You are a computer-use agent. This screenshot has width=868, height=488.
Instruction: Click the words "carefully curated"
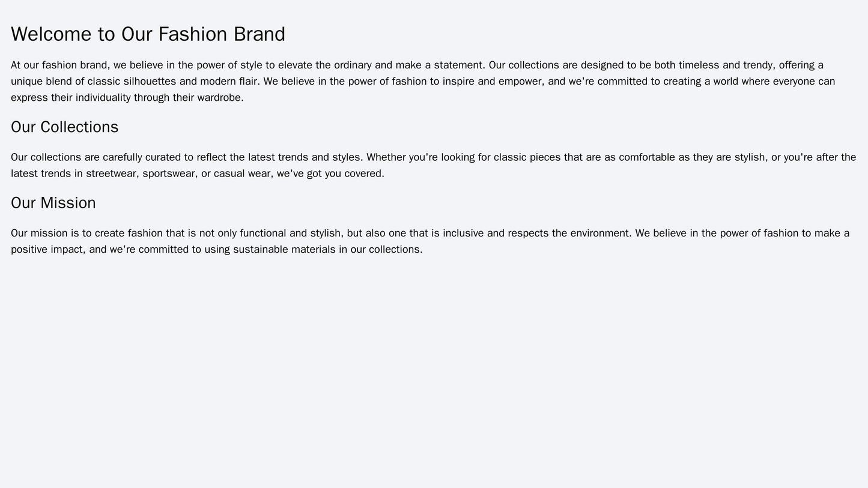[142, 157]
